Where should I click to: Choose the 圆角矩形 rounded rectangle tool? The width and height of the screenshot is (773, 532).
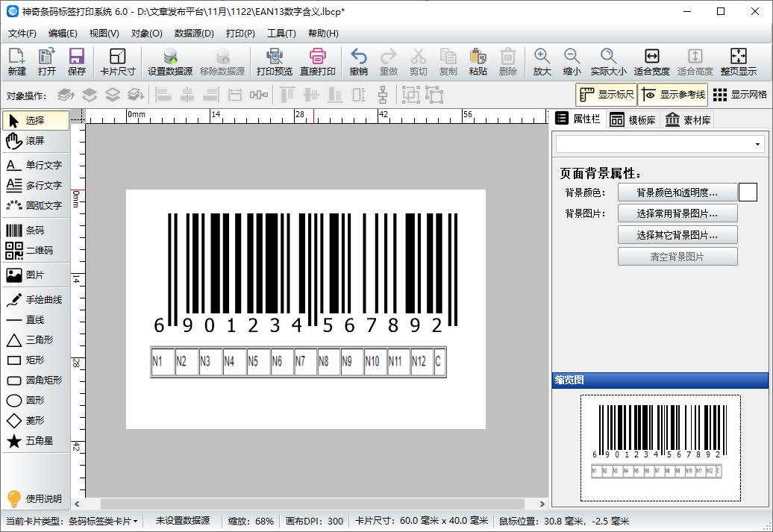[x=36, y=380]
